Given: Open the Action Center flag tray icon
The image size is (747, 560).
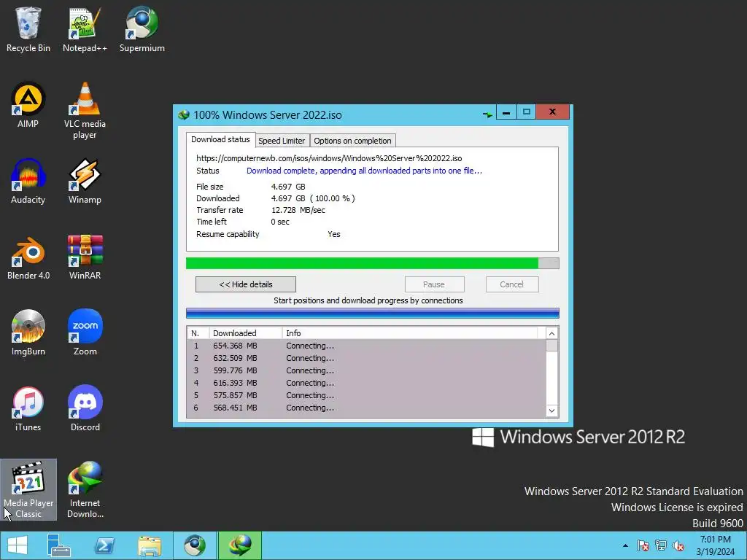Looking at the screenshot, I should (x=643, y=545).
